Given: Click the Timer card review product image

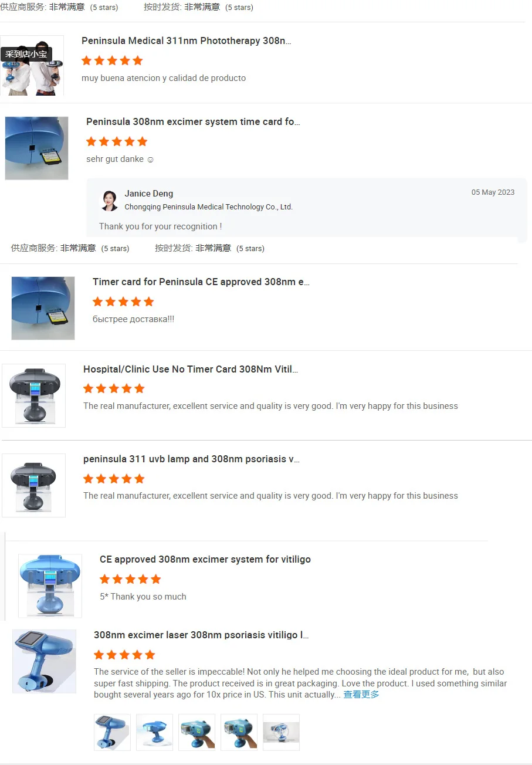Looking at the screenshot, I should (43, 308).
